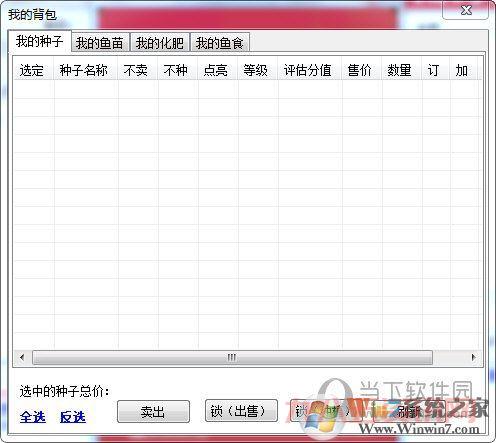Click the 反选 link
The height and width of the screenshot is (443, 496).
pyautogui.click(x=73, y=417)
